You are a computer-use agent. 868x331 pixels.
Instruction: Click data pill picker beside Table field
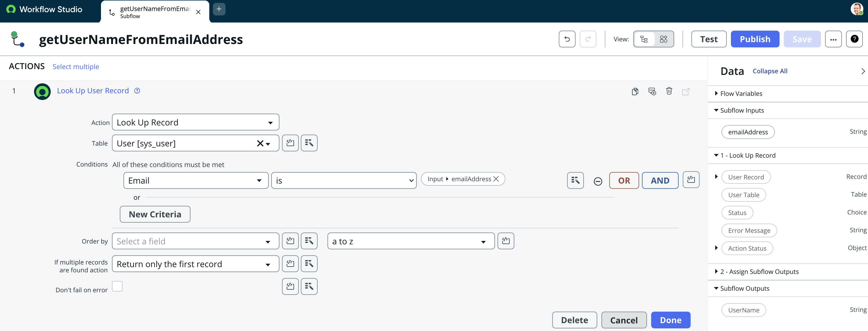click(309, 143)
